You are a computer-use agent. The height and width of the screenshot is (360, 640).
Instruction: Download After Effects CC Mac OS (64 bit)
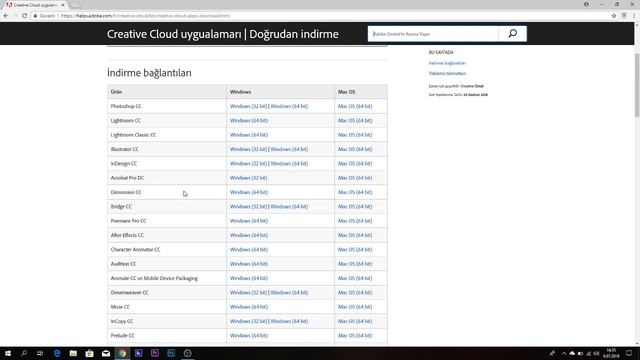click(355, 235)
